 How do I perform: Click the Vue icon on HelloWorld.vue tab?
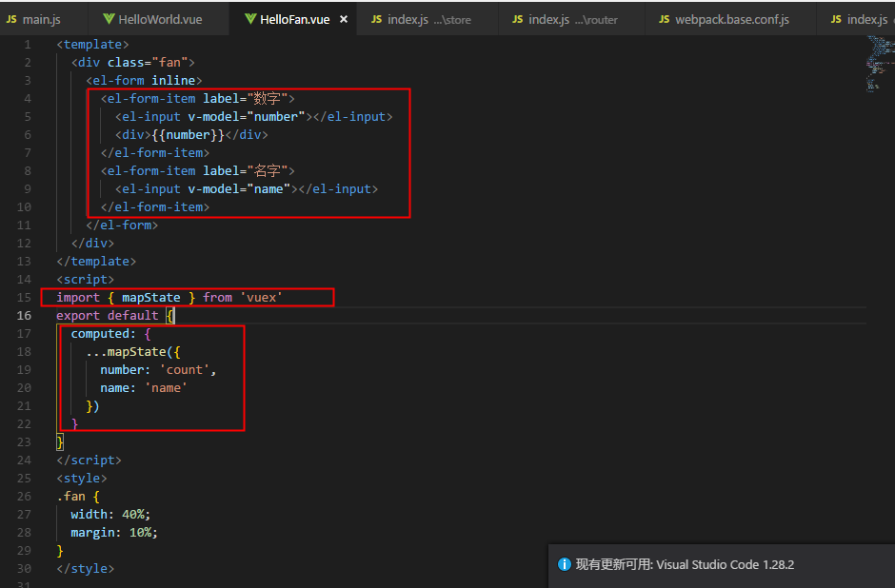(x=109, y=19)
